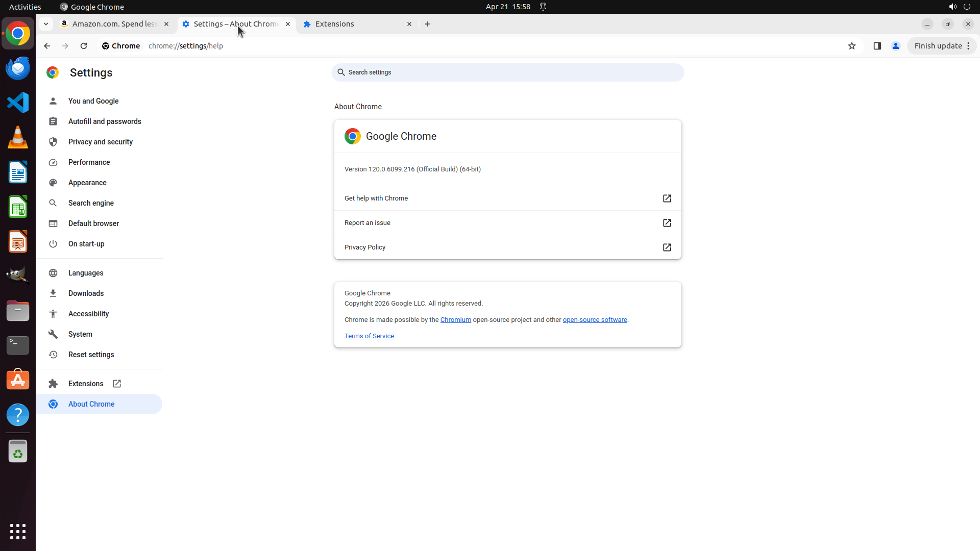This screenshot has height=551, width=980.
Task: Reload the page
Action: (84, 46)
